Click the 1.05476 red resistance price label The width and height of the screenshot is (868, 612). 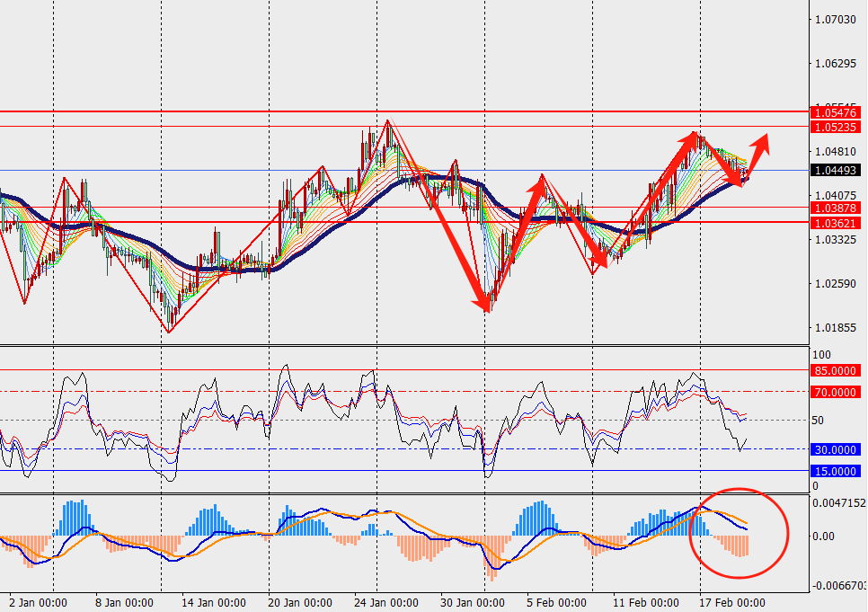click(x=836, y=112)
